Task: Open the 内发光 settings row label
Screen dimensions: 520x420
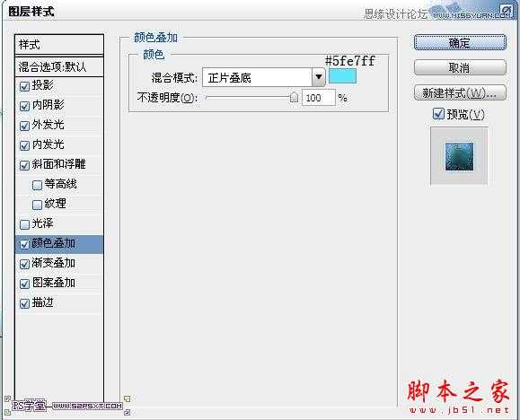Action: pyautogui.click(x=48, y=144)
